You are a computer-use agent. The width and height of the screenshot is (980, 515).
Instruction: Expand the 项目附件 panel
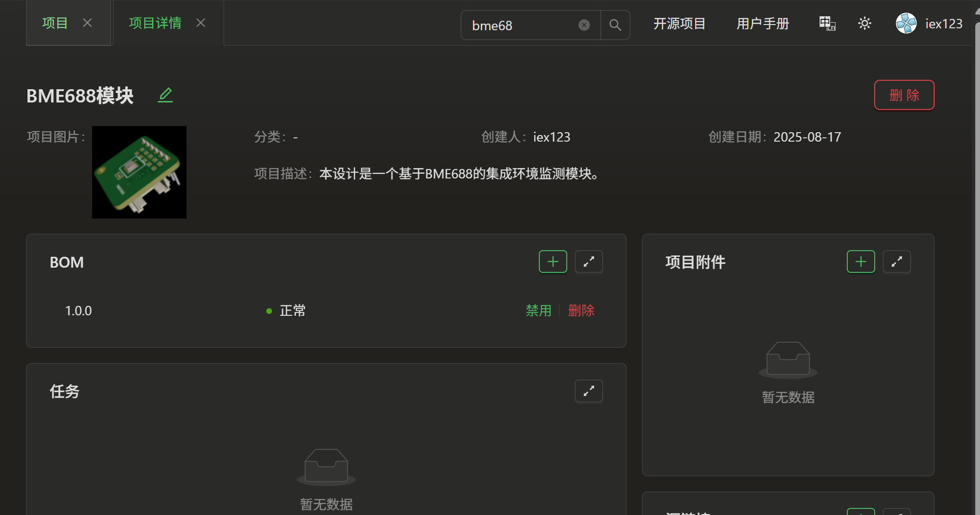(896, 262)
